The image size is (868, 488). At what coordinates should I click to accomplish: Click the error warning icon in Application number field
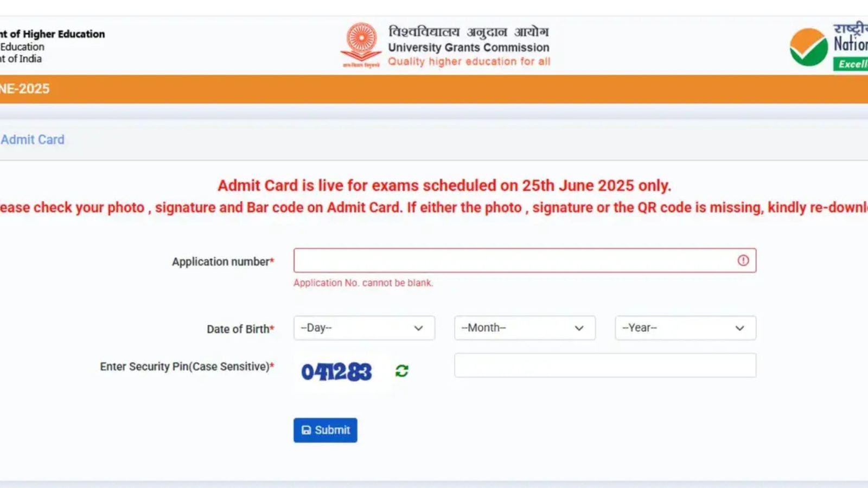[x=743, y=261]
